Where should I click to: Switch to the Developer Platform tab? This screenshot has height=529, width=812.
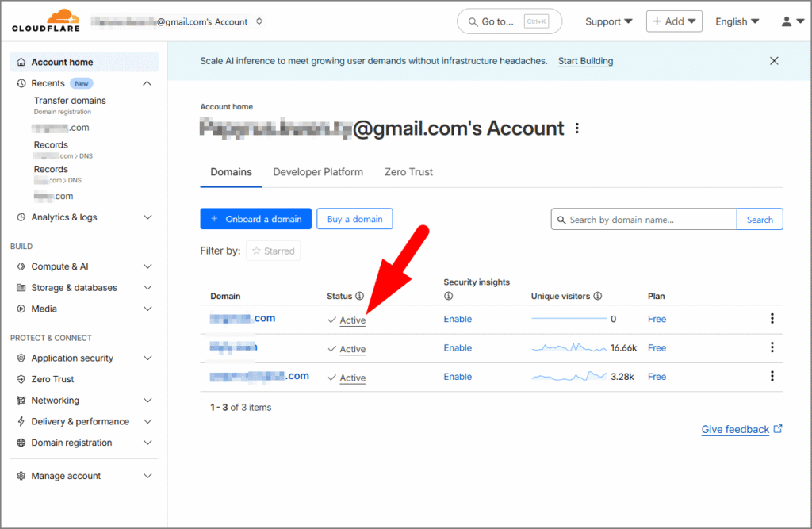pos(318,172)
